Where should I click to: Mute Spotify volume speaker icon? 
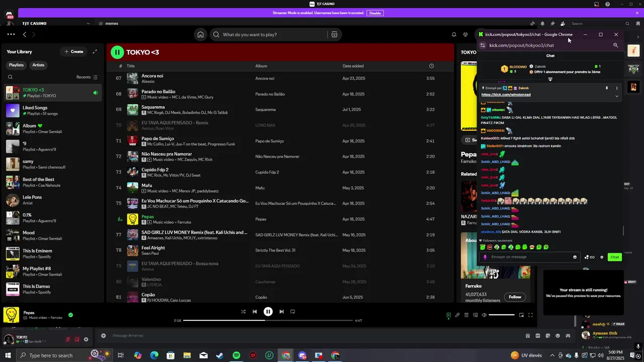pyautogui.click(x=484, y=315)
